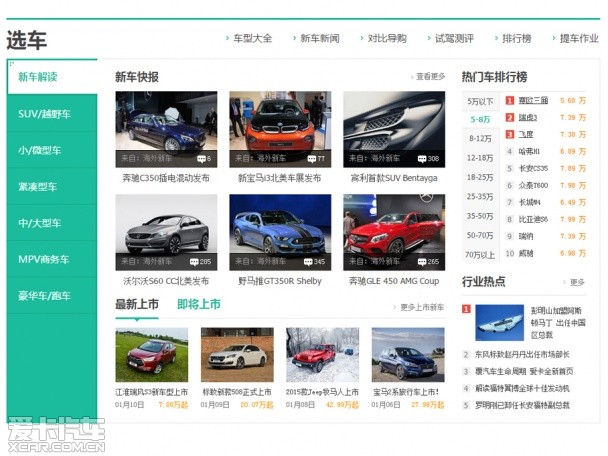Click the 奔驰C350插电混动发布 title

[x=166, y=178]
